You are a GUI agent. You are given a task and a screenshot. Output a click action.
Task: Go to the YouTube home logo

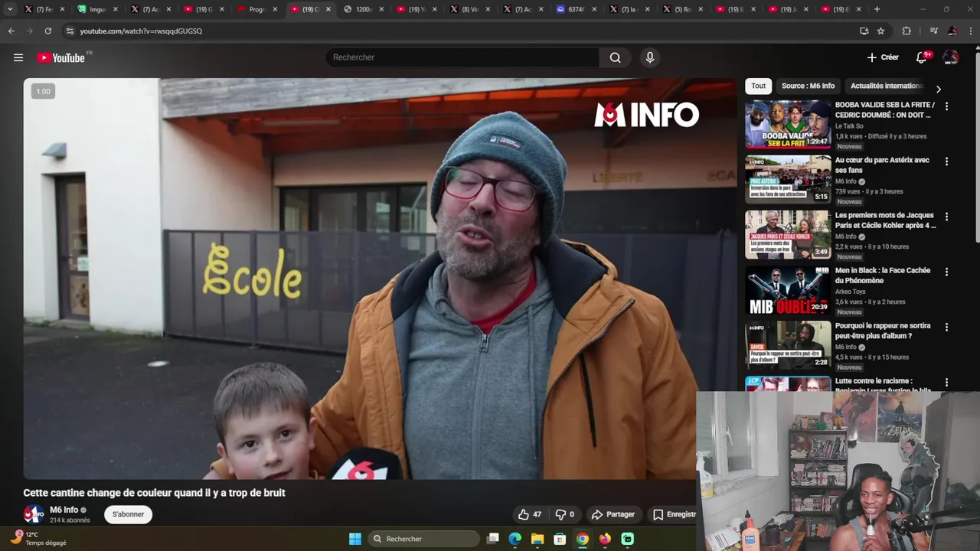tap(61, 57)
